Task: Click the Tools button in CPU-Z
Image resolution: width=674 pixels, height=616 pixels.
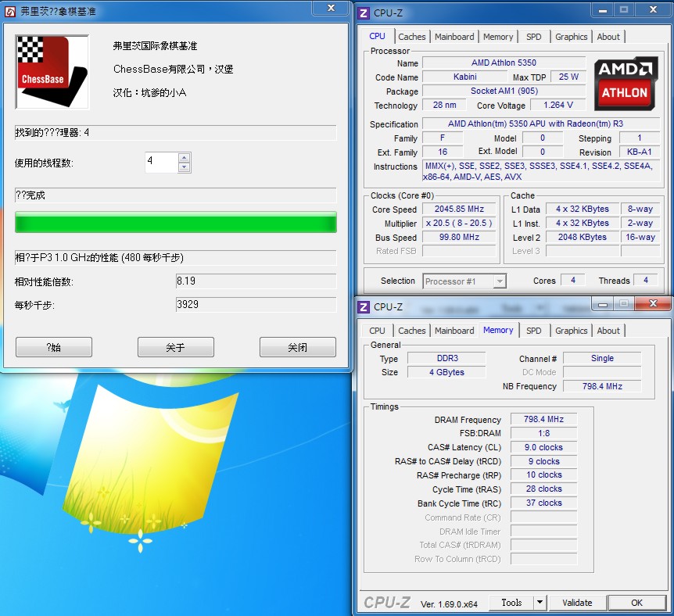Action: [511, 603]
